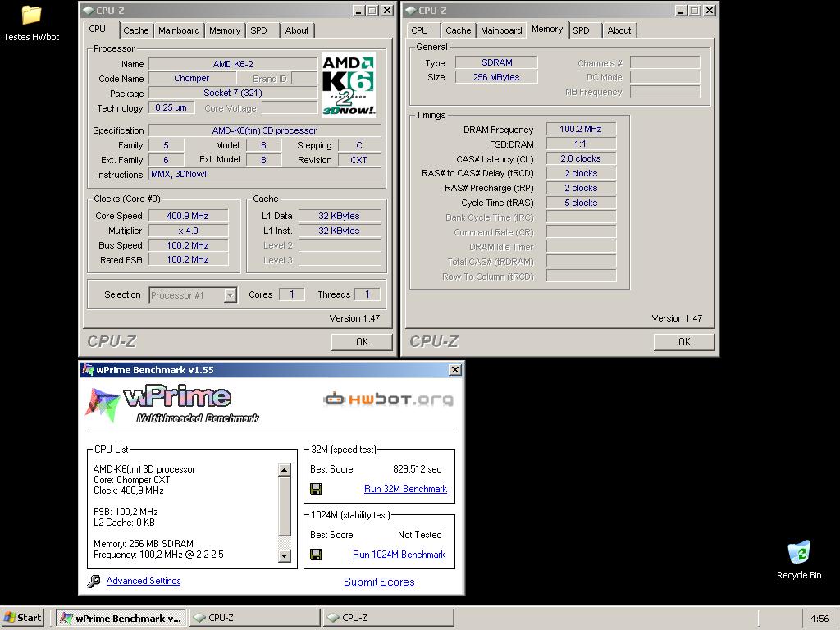Click the Technology 0.25 um value
The height and width of the screenshot is (630, 840).
coord(171,107)
